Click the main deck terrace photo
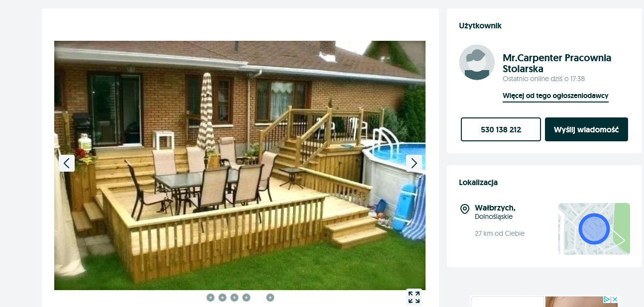The image size is (644, 307). click(240, 165)
